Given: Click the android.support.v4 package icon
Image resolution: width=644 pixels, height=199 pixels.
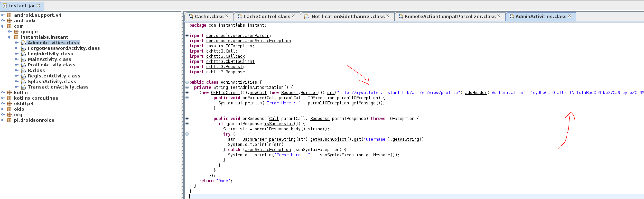Looking at the screenshot, I should [x=10, y=15].
